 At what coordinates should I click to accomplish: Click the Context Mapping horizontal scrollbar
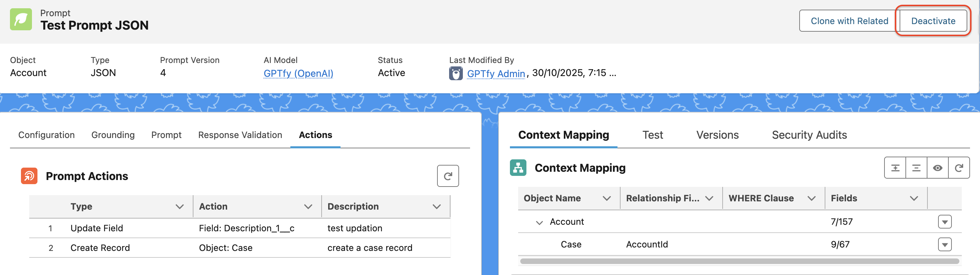(x=739, y=261)
